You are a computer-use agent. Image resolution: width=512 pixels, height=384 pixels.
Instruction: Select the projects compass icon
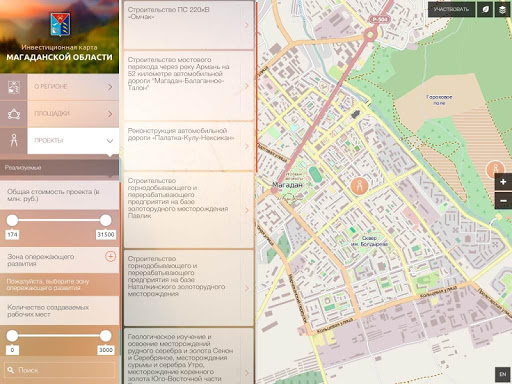(x=14, y=141)
